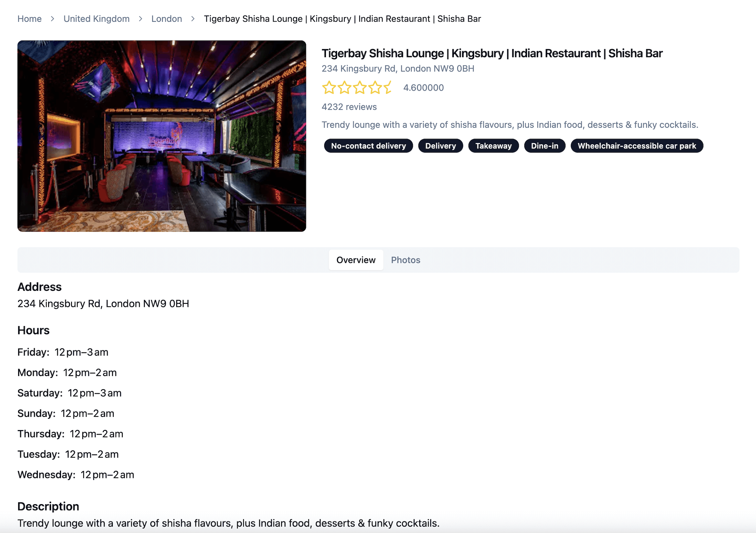Select the No-contact delivery tag

coord(368,146)
